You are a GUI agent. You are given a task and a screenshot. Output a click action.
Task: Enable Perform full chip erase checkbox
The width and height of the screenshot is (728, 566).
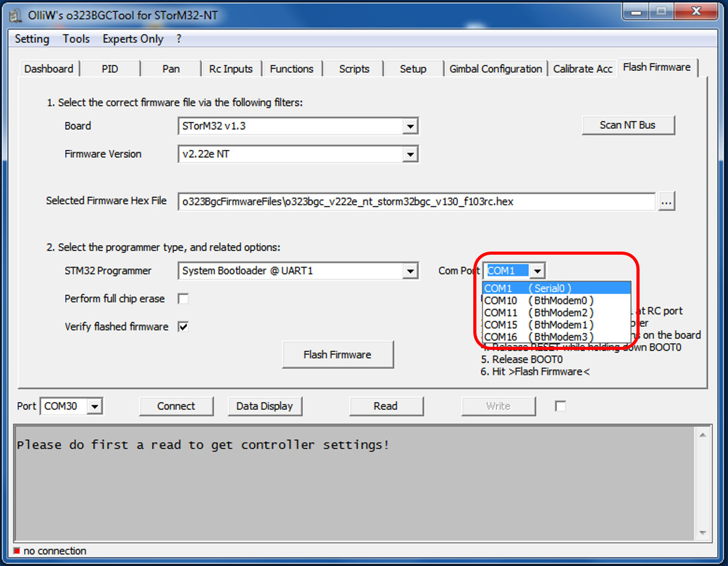coord(183,299)
